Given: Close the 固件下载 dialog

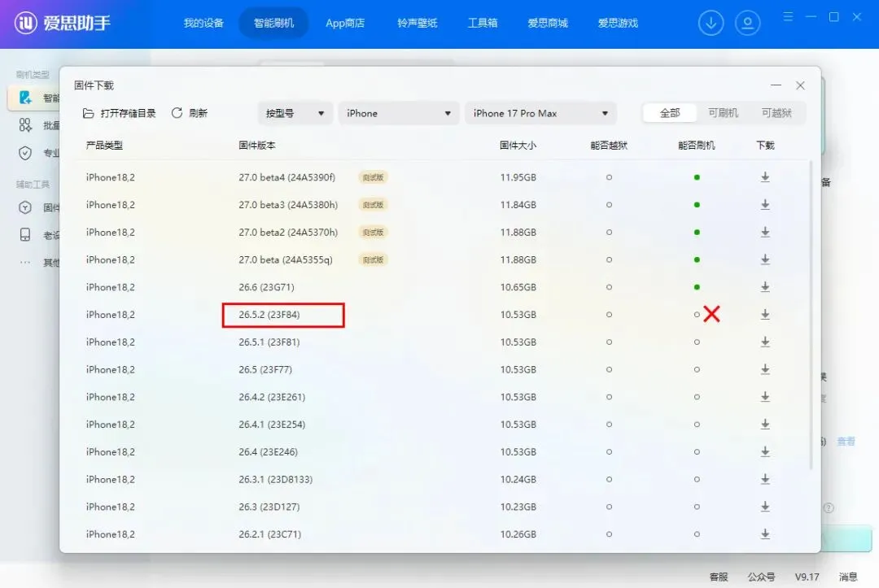Looking at the screenshot, I should [800, 85].
